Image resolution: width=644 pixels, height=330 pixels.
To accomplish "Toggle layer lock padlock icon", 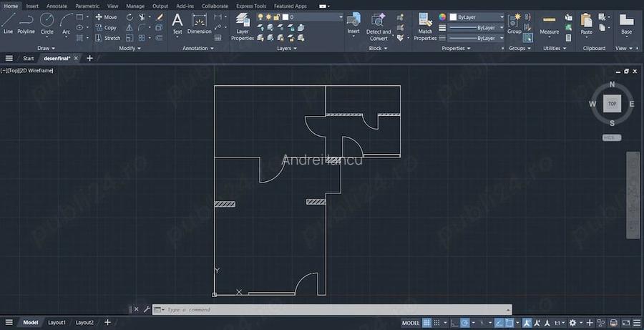I will click(277, 17).
